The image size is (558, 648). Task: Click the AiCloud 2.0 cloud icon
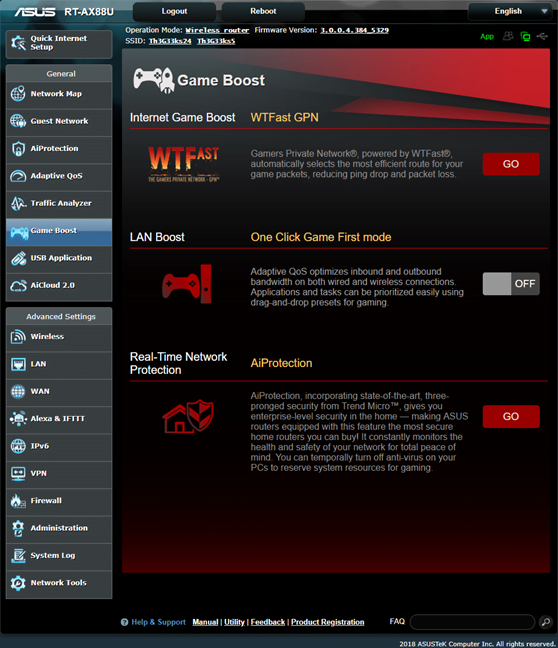pos(18,286)
